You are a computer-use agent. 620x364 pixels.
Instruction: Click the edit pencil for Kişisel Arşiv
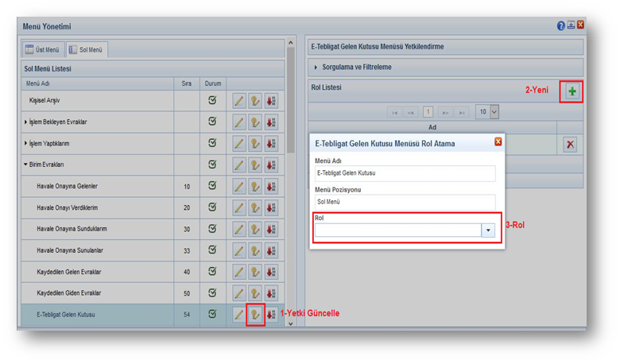(238, 101)
